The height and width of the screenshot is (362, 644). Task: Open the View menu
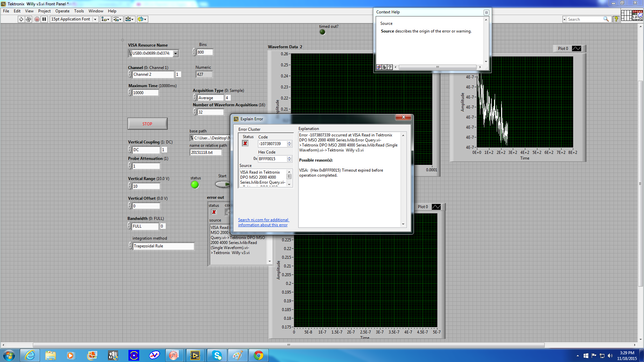pyautogui.click(x=29, y=11)
